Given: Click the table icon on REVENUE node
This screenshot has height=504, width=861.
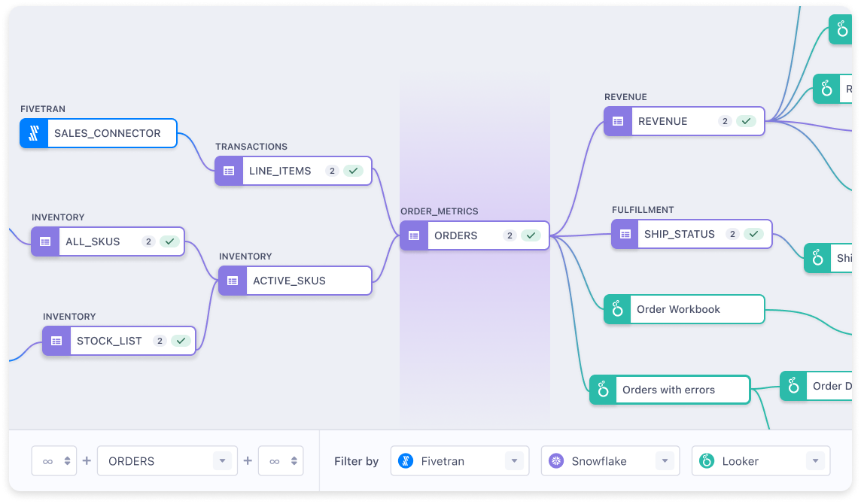Looking at the screenshot, I should coord(618,121).
